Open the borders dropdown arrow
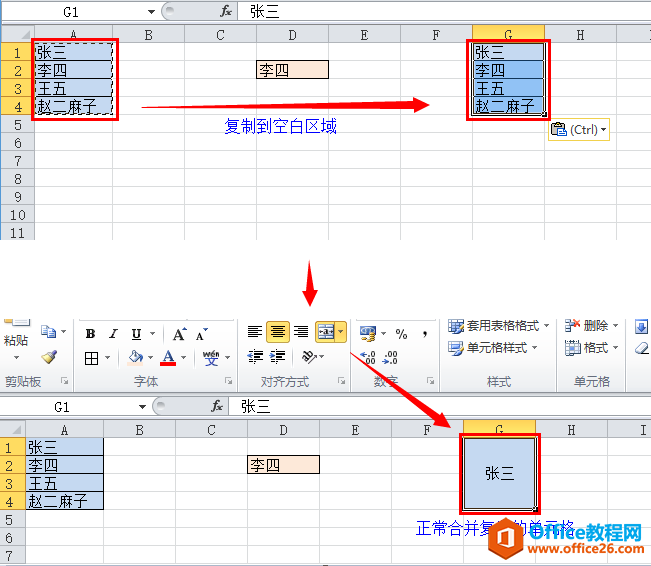This screenshot has width=651, height=566. (108, 358)
